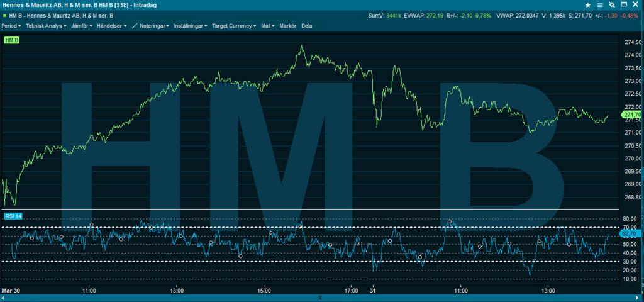
Task: Open the Teknisk Analys dropdown
Action: (46, 26)
